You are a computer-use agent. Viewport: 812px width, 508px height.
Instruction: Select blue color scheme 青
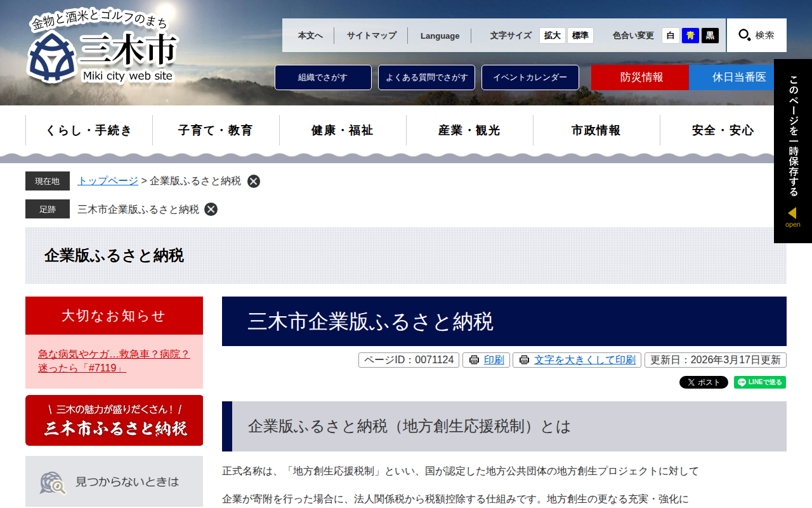(x=690, y=36)
